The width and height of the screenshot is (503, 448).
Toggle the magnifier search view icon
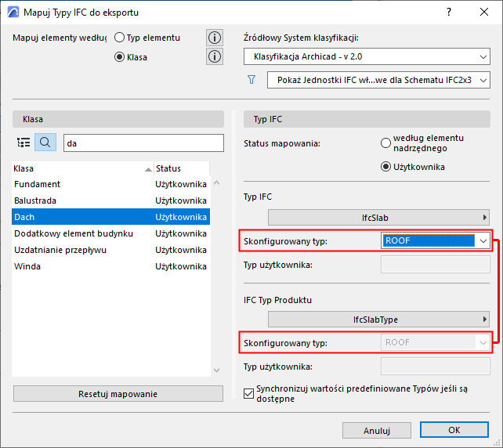pos(45,143)
